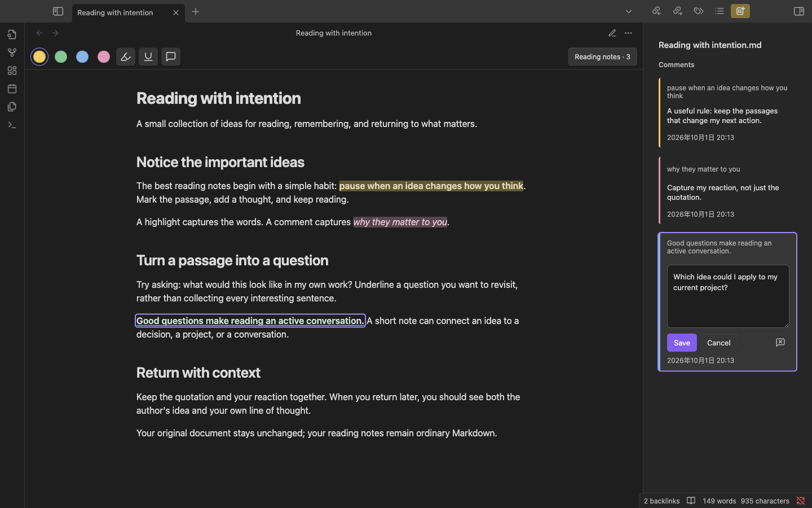812x508 pixels.
Task: Click the yellow 'pause when an idea' highlight
Action: 431,186
